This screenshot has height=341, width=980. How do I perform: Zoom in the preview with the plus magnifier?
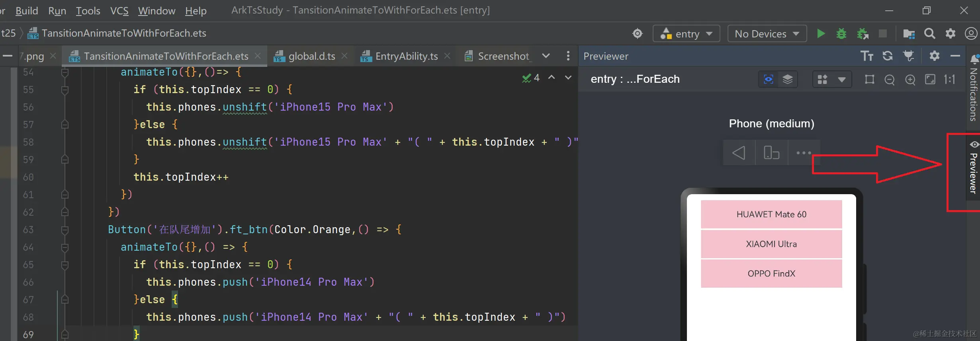[x=910, y=80]
